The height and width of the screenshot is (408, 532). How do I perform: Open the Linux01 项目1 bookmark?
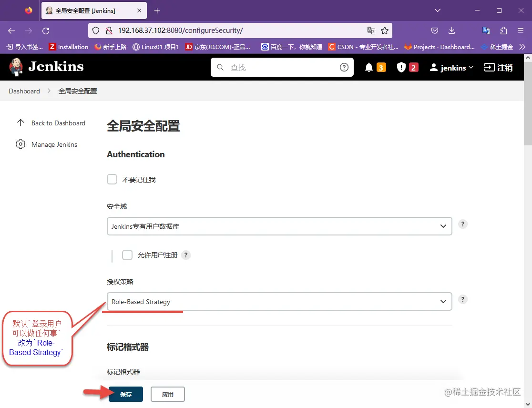[x=155, y=47]
